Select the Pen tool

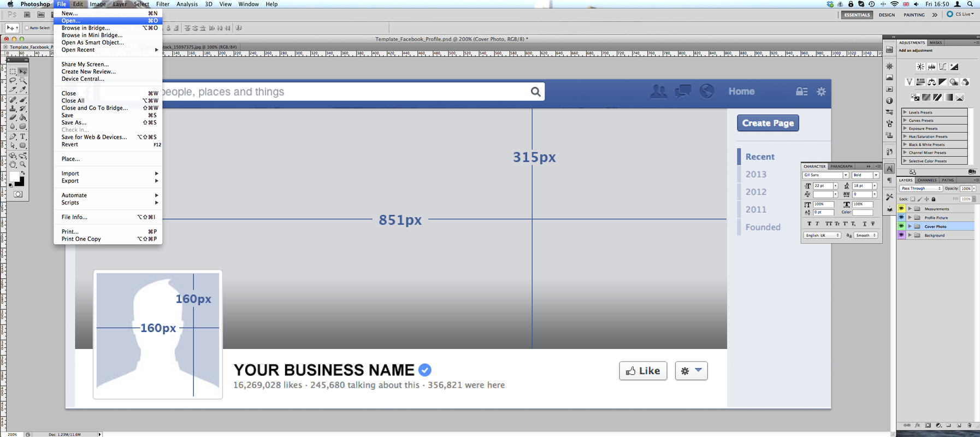[13, 136]
